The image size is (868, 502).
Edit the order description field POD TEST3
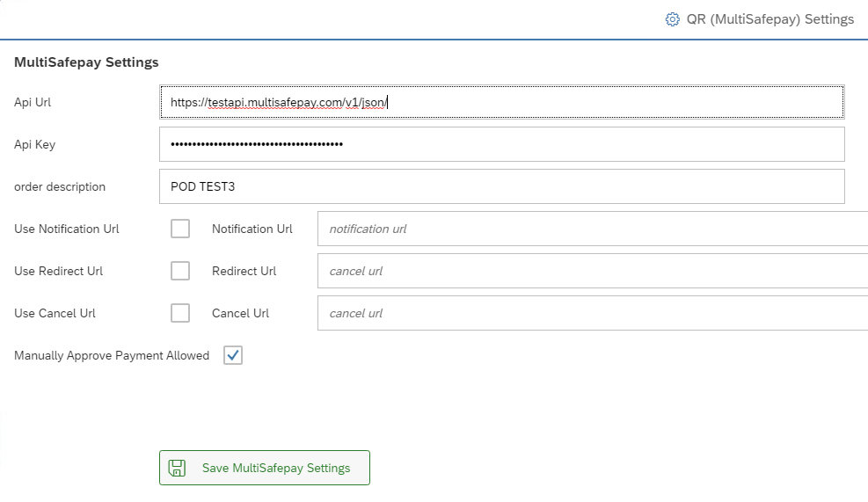(501, 186)
